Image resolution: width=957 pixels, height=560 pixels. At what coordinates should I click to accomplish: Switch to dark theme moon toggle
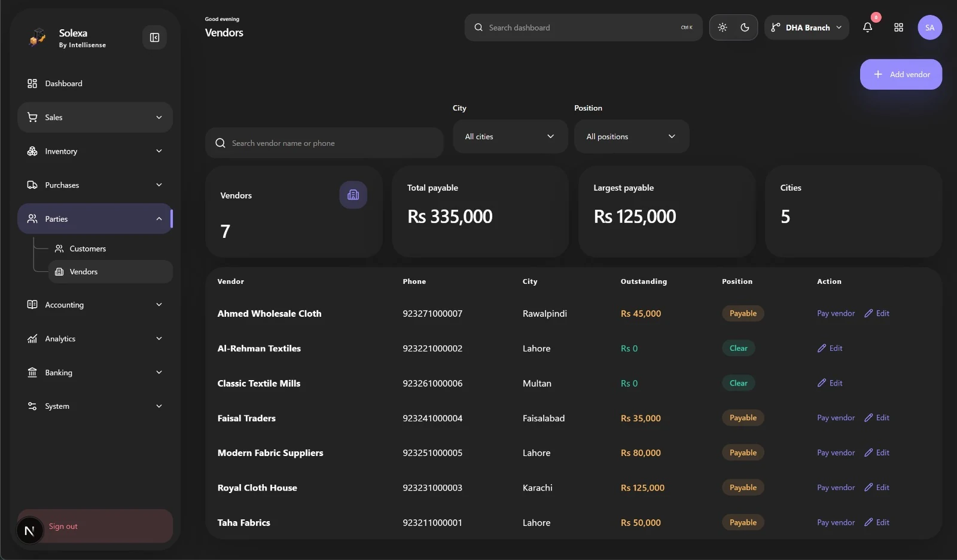click(x=745, y=27)
